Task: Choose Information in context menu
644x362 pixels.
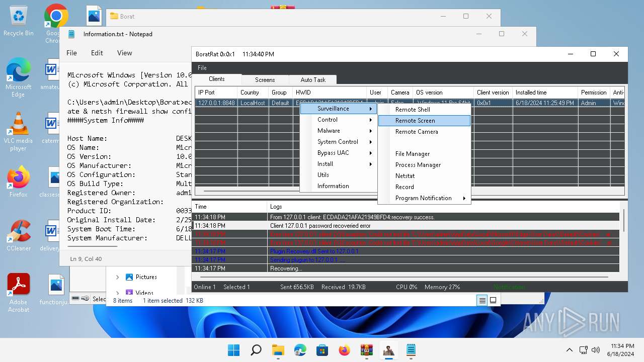Action: (x=339, y=186)
